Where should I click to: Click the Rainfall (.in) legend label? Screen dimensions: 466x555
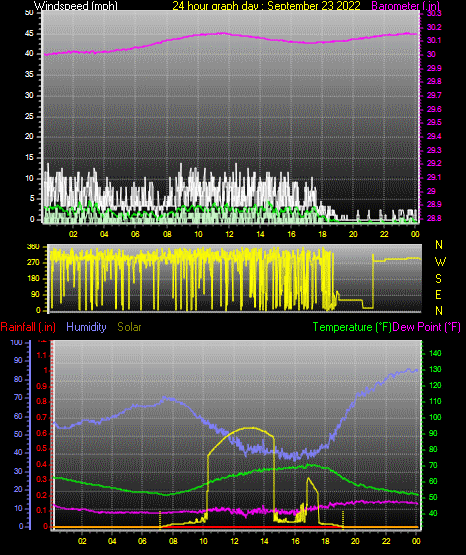[28, 327]
